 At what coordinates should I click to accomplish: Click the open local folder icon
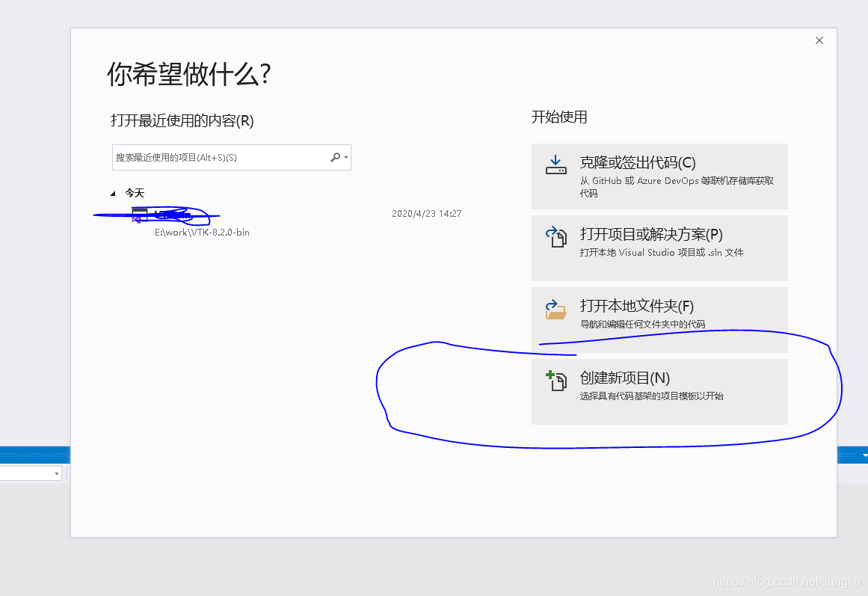[555, 310]
